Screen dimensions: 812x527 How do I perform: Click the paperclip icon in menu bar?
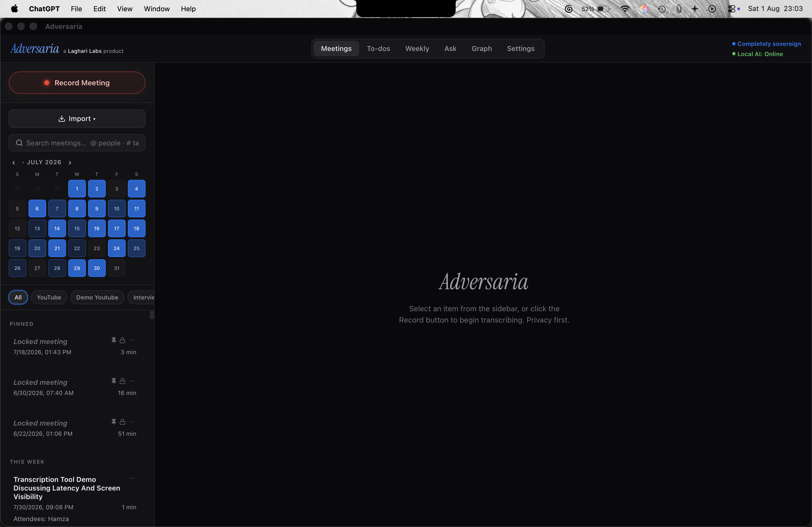click(679, 9)
